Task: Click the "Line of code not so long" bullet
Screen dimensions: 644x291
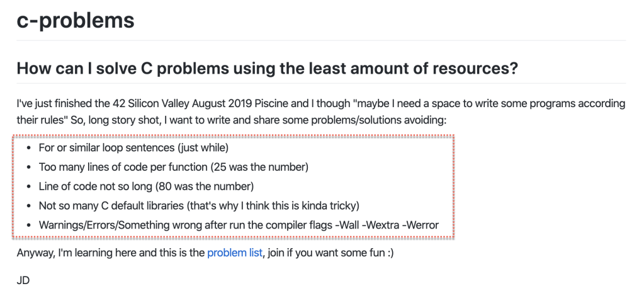Action: [146, 186]
